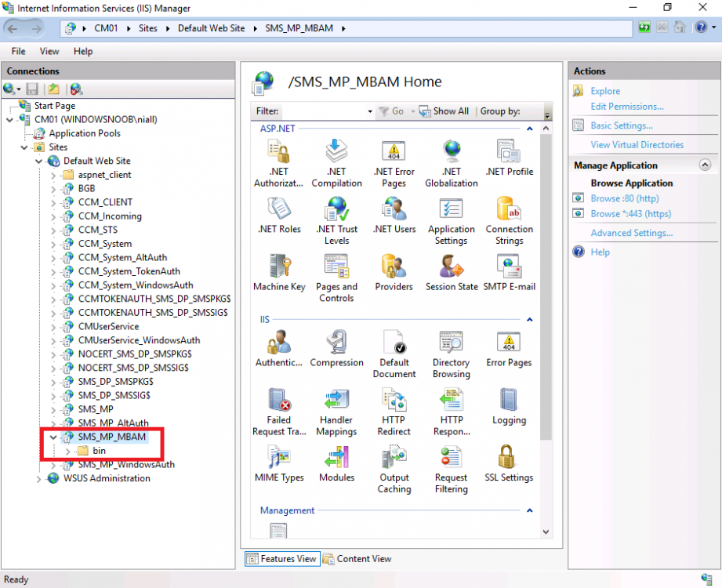
Task: Click the Save icon in Connections toolbar
Action: 32,89
